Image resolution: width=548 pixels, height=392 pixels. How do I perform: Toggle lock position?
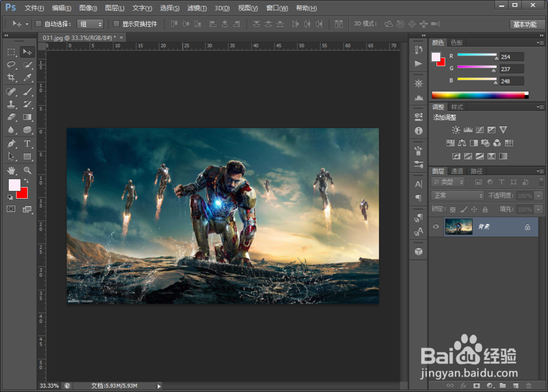pos(474,210)
